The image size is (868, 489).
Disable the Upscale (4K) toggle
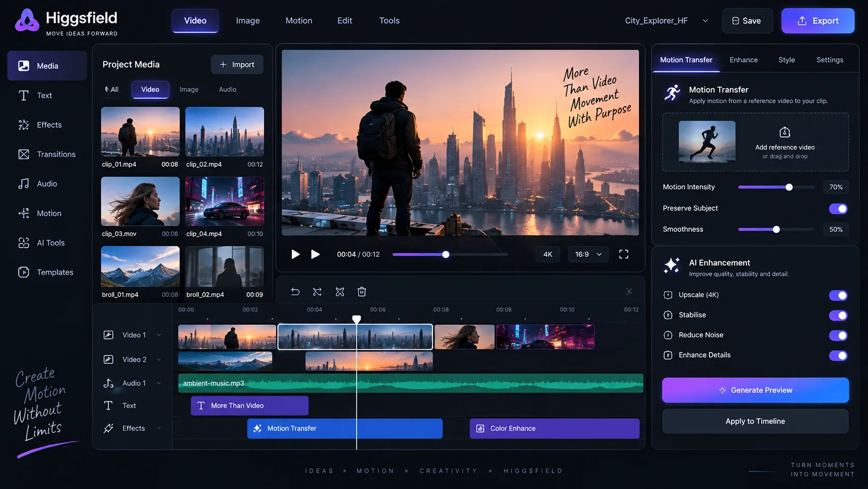(838, 295)
